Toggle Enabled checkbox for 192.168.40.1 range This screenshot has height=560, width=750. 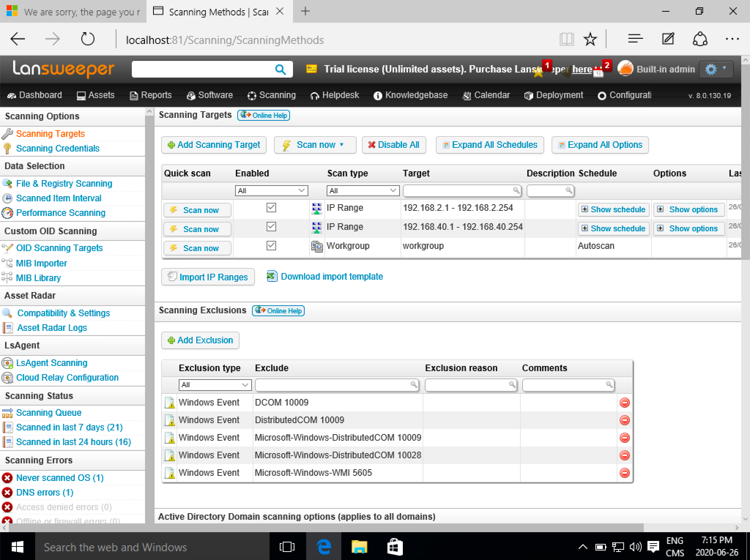coord(271,227)
